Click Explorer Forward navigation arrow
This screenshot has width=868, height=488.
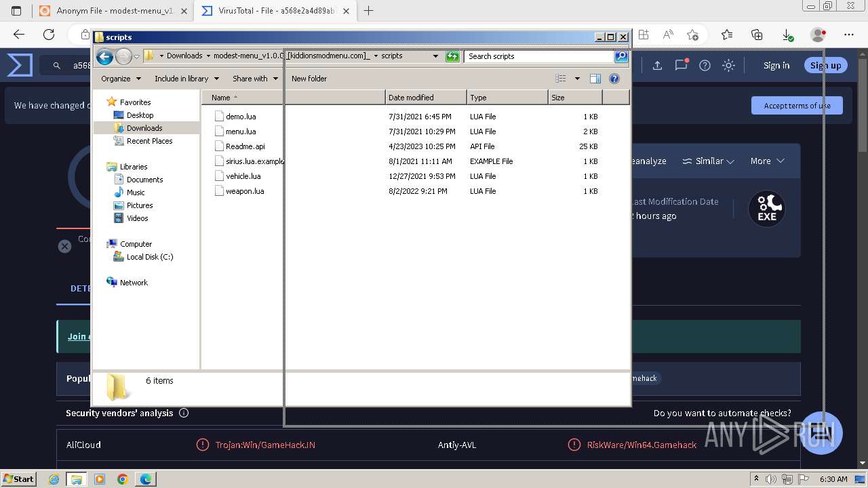tap(123, 57)
